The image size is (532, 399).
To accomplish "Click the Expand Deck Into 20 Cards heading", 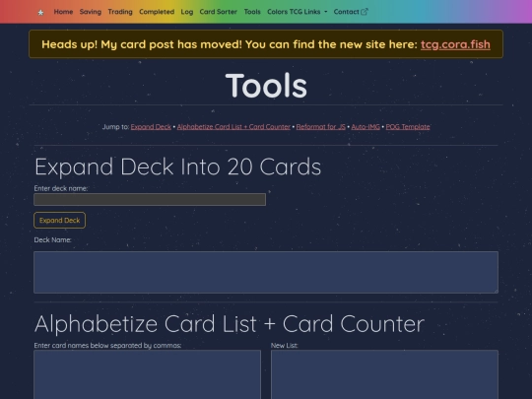I will (x=177, y=166).
